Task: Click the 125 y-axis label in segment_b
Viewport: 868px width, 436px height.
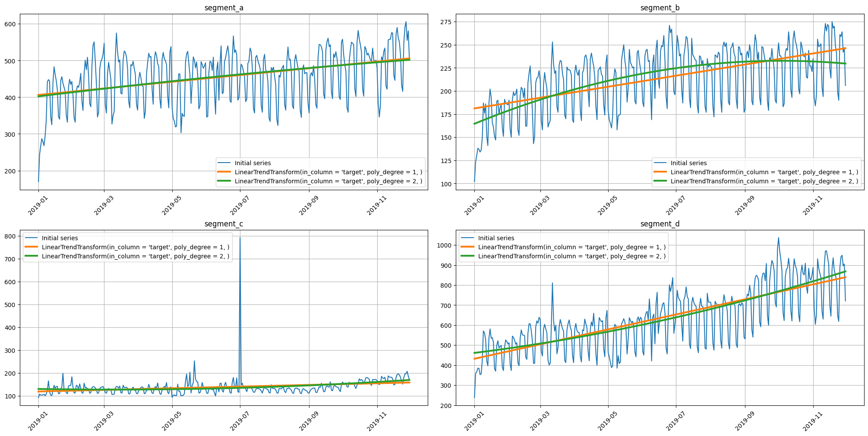Action: click(x=446, y=161)
